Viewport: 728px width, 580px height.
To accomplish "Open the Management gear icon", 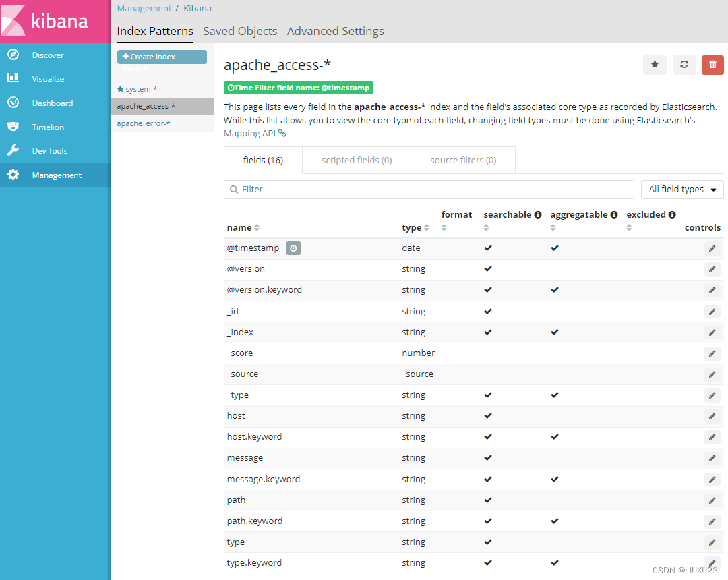I will 13,175.
